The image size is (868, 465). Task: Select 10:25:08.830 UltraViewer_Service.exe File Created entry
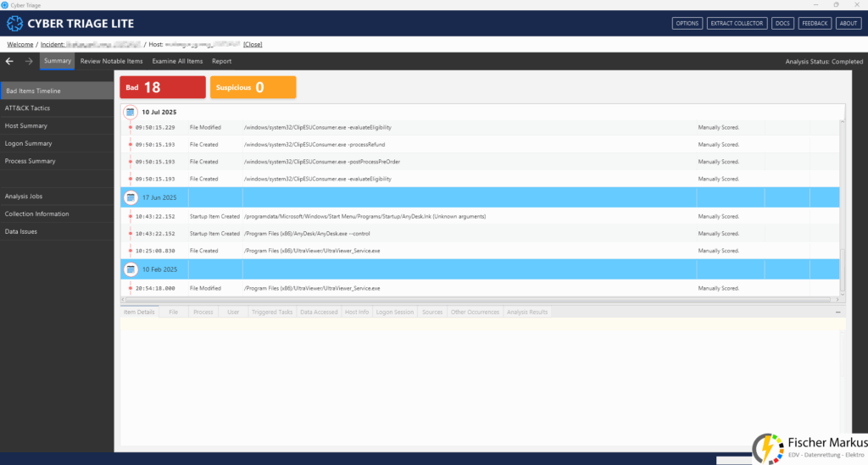[x=480, y=251]
